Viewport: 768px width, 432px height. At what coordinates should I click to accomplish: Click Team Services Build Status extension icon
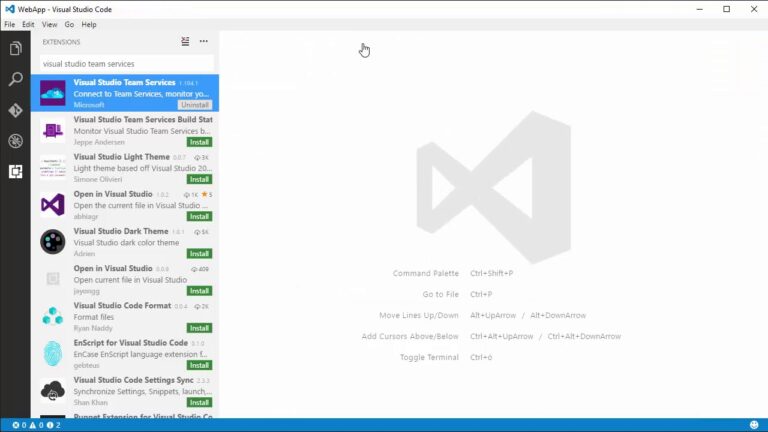coord(53,130)
